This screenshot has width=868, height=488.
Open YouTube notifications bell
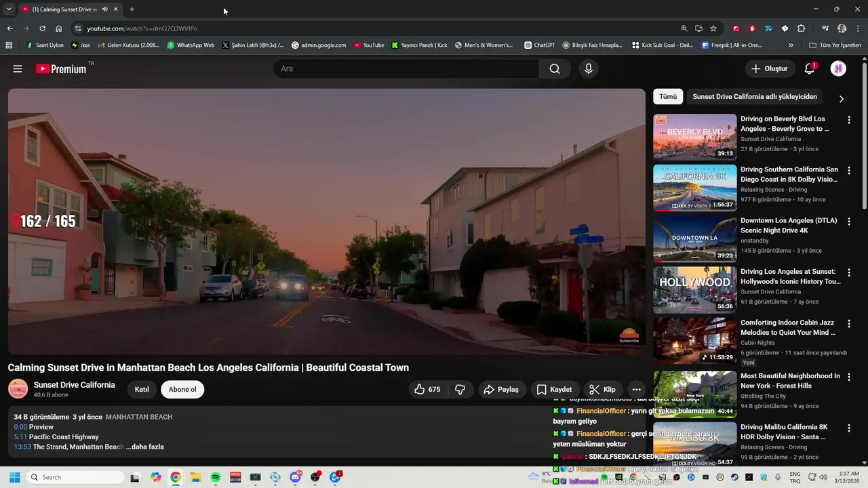tap(809, 68)
